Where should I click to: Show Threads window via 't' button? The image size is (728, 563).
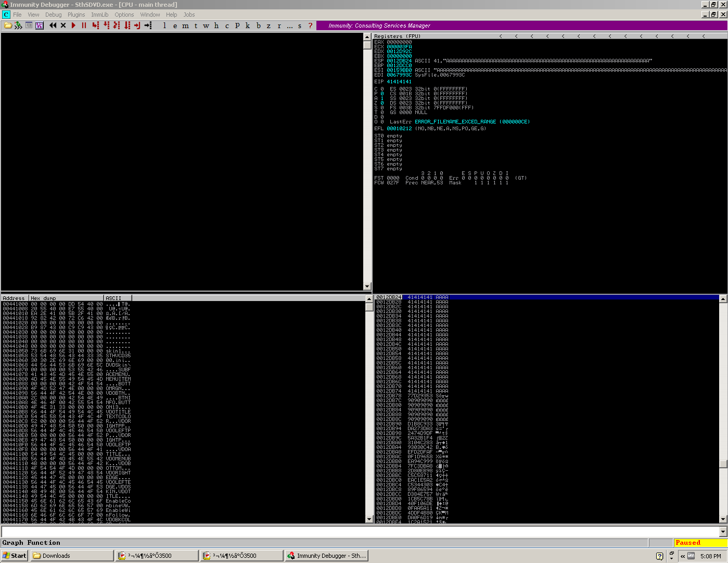point(196,25)
